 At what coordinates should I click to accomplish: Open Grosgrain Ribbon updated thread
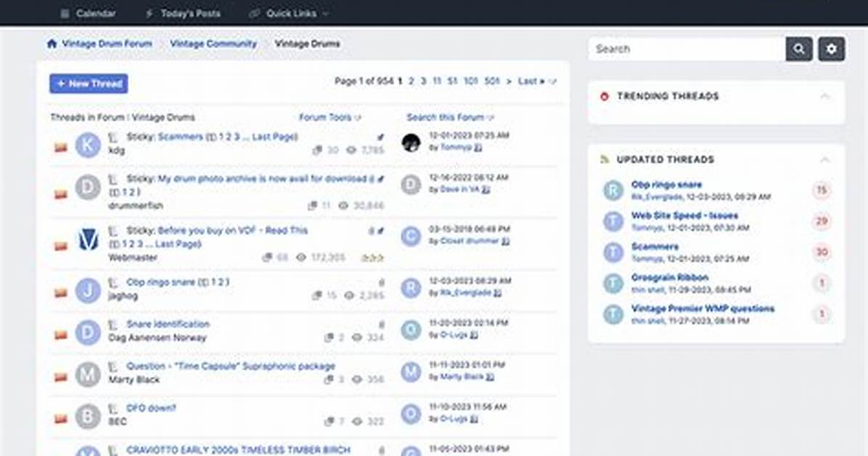point(670,277)
